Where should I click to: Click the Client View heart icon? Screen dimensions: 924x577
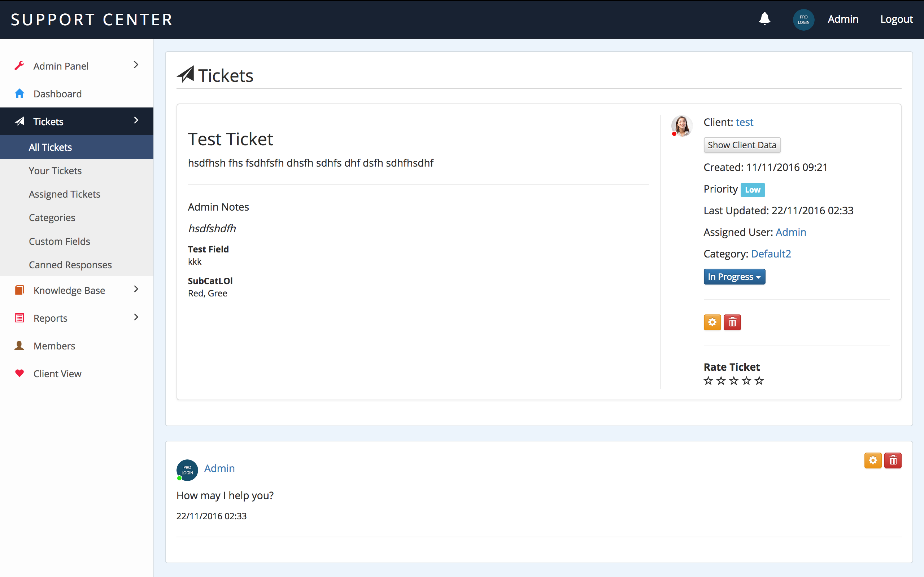click(19, 373)
